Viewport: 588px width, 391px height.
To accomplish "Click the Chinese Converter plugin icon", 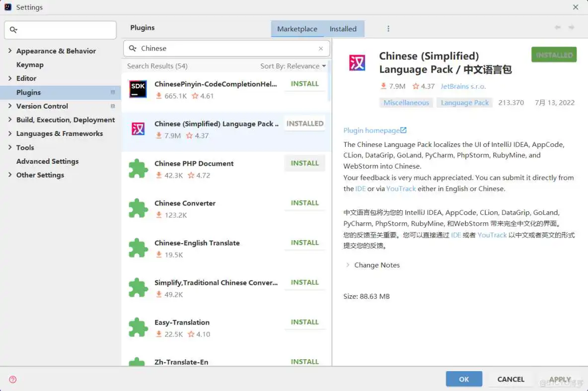I will tap(138, 208).
